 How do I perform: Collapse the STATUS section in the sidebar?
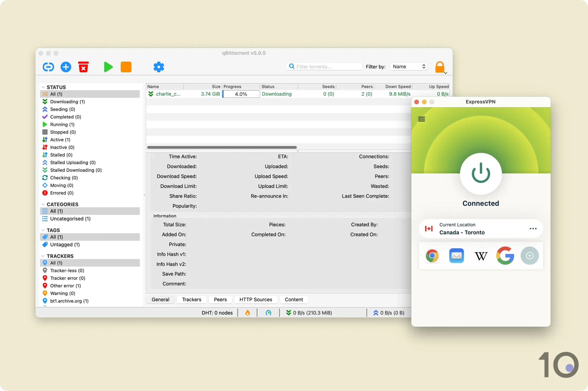[43, 87]
